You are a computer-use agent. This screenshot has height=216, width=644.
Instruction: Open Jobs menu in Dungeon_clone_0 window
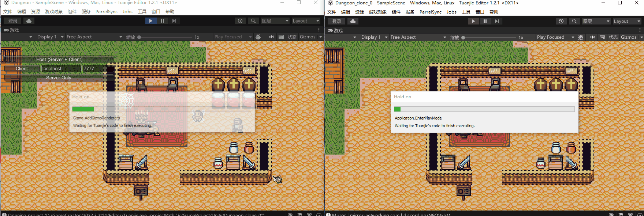(451, 12)
